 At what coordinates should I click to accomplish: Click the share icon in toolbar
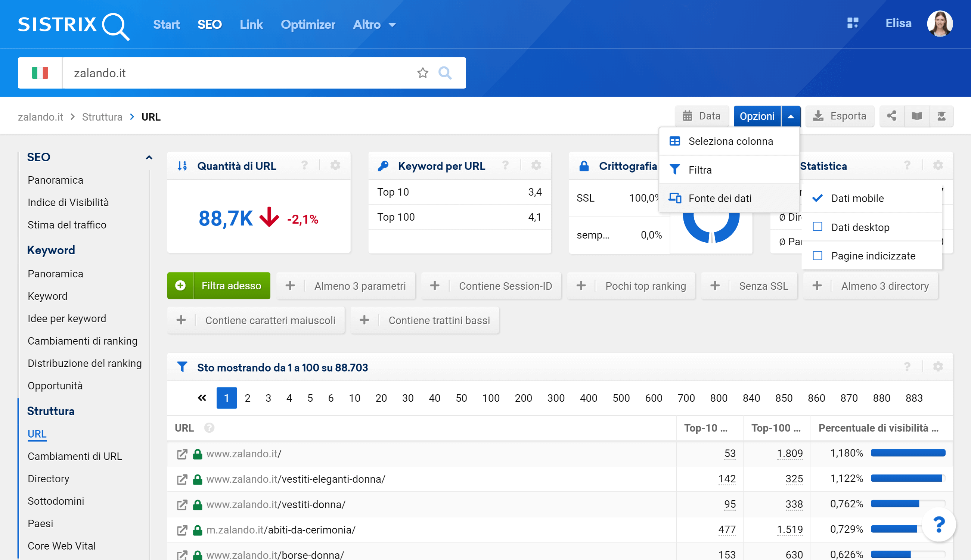pyautogui.click(x=892, y=116)
